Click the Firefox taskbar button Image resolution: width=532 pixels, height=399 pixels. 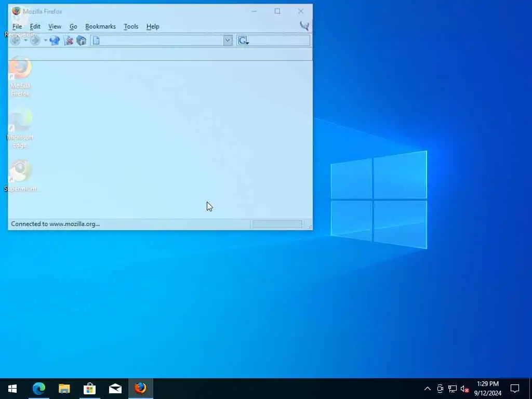click(x=140, y=389)
